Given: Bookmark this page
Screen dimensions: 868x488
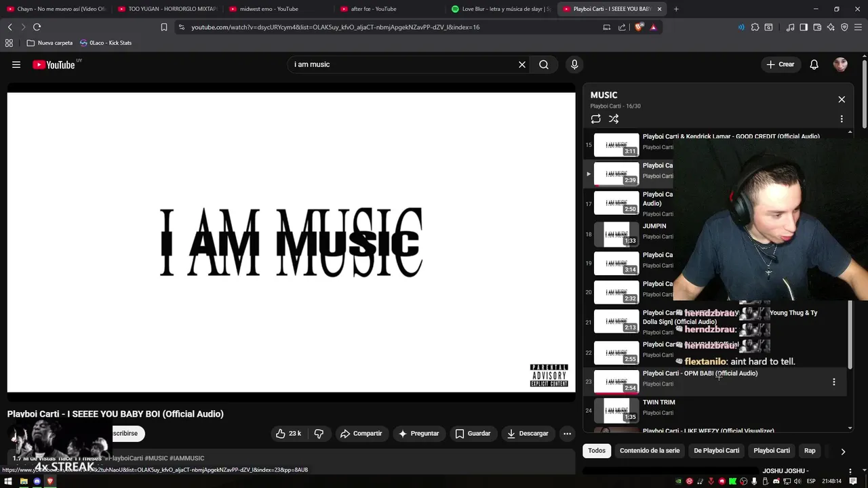Looking at the screenshot, I should pos(164,27).
